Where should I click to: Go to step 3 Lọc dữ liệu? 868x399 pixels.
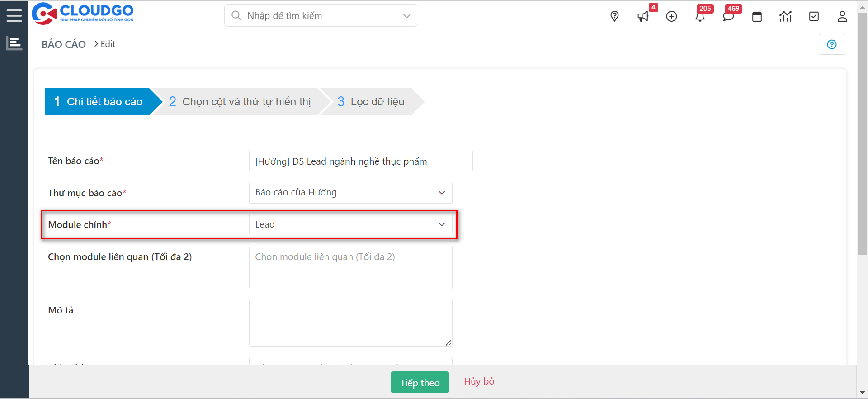click(x=371, y=102)
